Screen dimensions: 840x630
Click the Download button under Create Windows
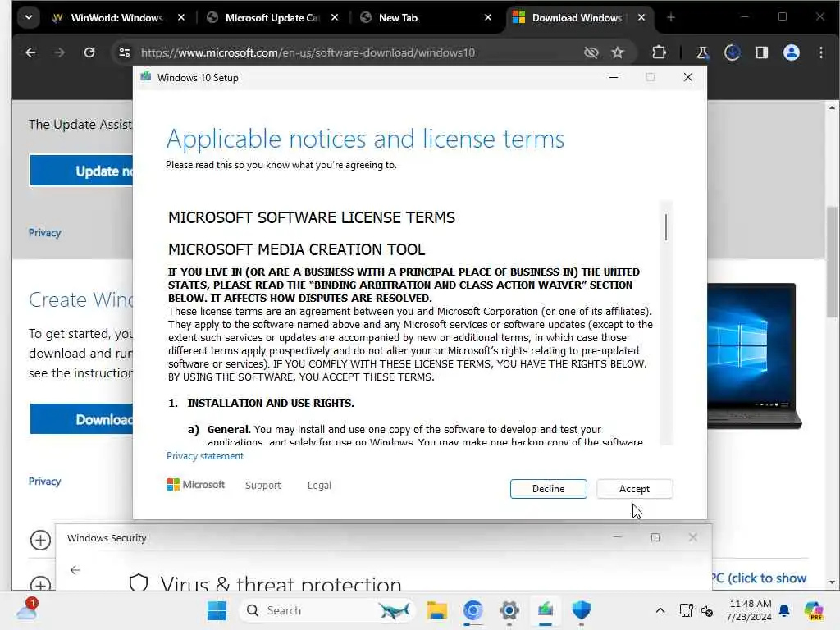click(x=81, y=419)
